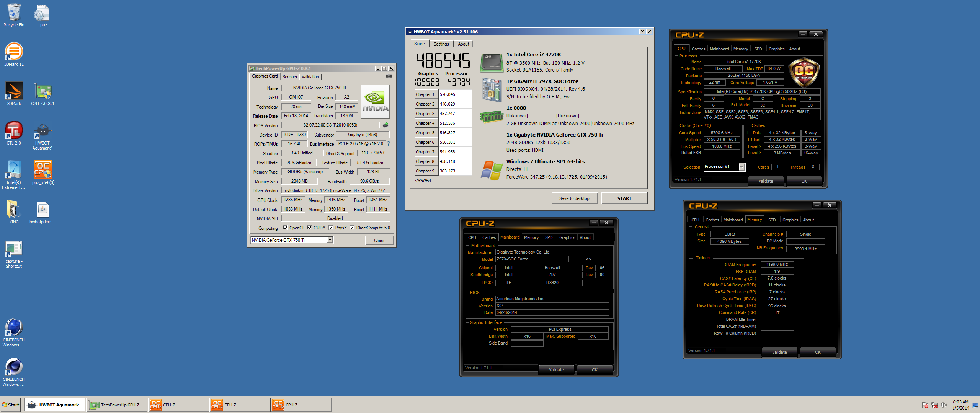The width and height of the screenshot is (980, 413).
Task: Switch to HWBOT Aquamark taskbar item
Action: (x=56, y=405)
